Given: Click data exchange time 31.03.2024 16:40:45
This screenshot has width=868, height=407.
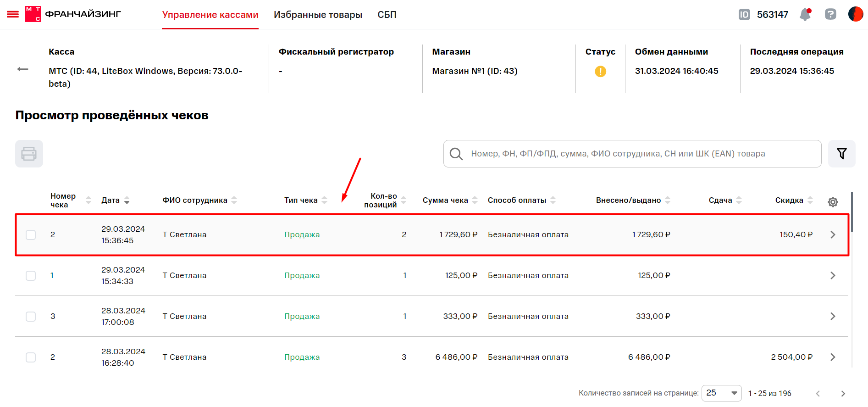Looking at the screenshot, I should click(676, 71).
